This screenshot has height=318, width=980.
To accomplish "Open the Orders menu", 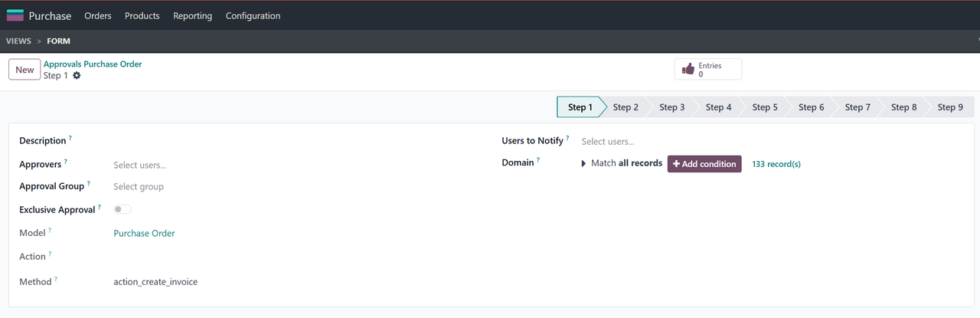I will tap(98, 15).
